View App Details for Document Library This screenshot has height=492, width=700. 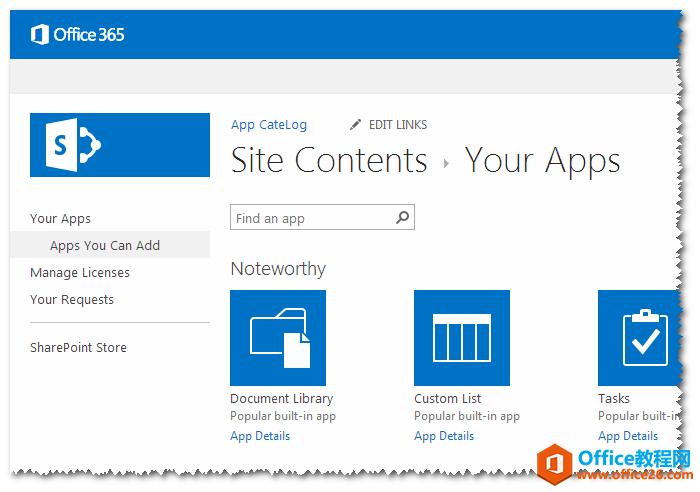pos(260,436)
